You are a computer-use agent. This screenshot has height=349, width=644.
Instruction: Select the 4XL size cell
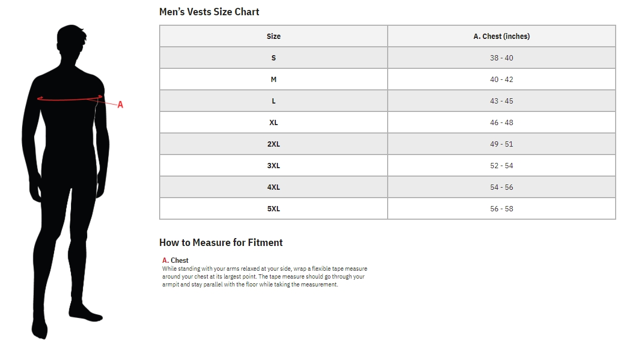coord(274,187)
